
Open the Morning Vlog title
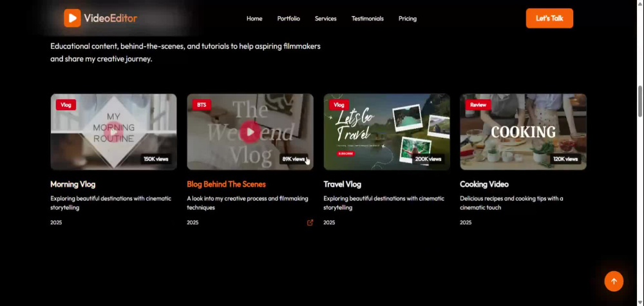click(73, 184)
